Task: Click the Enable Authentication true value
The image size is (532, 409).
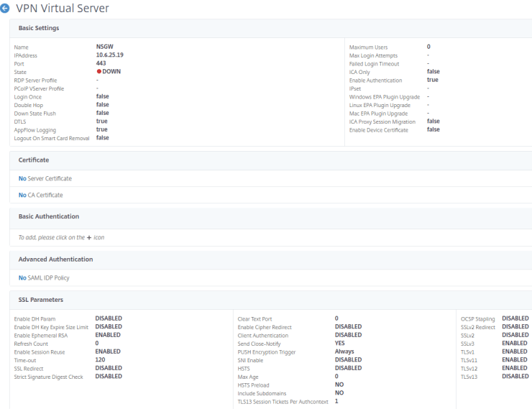Action: click(x=433, y=81)
